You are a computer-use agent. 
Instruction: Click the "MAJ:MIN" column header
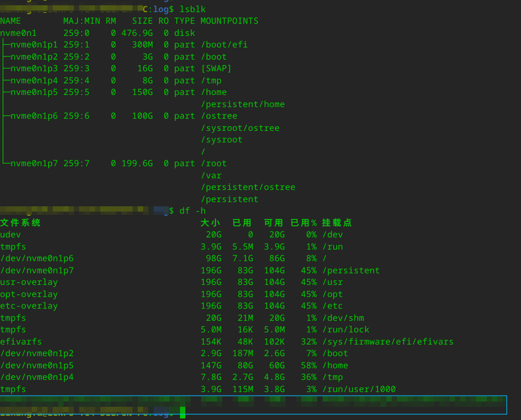click(82, 21)
